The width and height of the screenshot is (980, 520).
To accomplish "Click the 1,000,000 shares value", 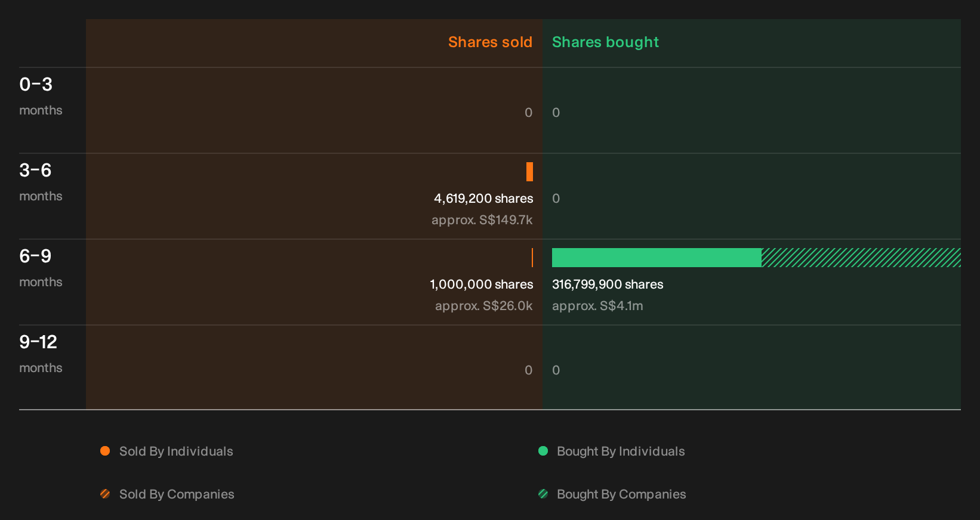I will 482,284.
